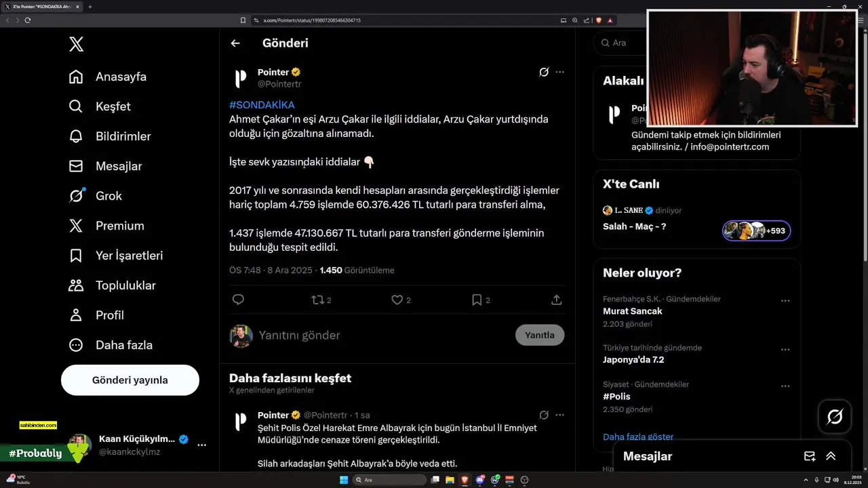Open Pointer avatar on main post

[x=240, y=79]
